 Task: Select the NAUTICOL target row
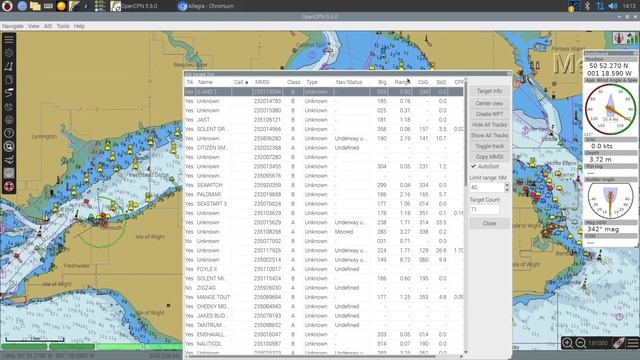(x=324, y=344)
